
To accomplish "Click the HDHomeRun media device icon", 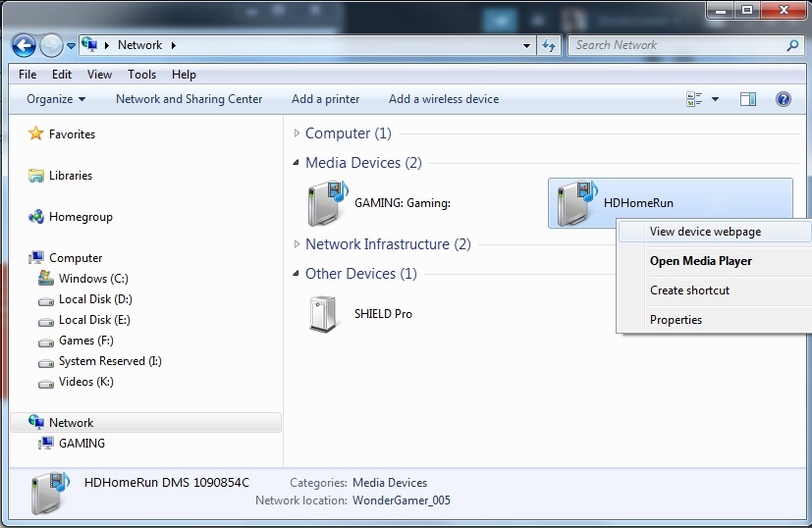I will click(x=573, y=203).
